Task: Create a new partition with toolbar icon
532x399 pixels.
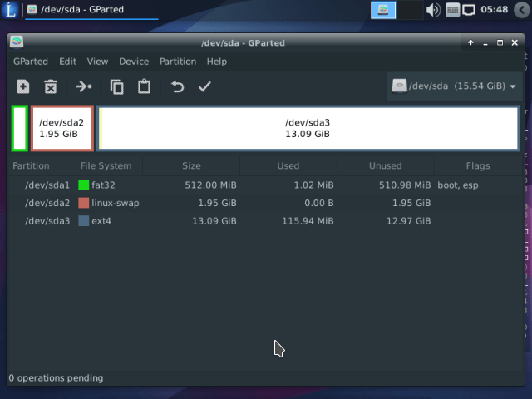Action: pyautogui.click(x=23, y=86)
